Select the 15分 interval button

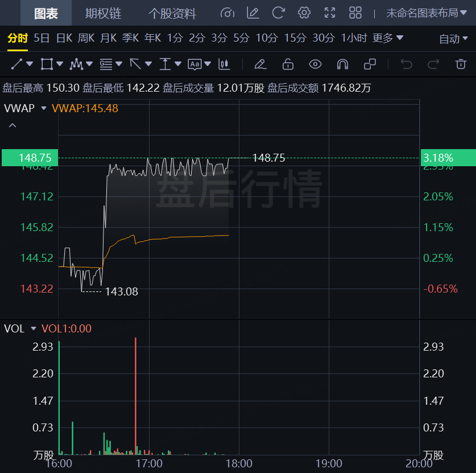pyautogui.click(x=295, y=38)
